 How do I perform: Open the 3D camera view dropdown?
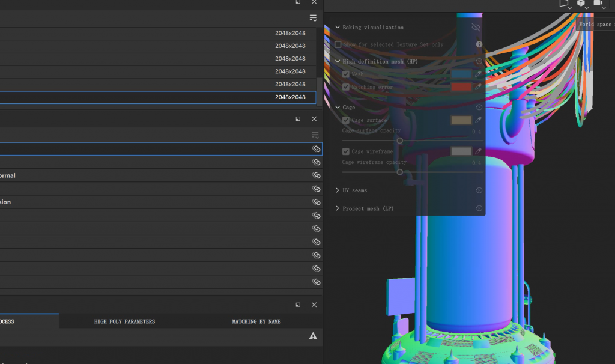(x=599, y=4)
